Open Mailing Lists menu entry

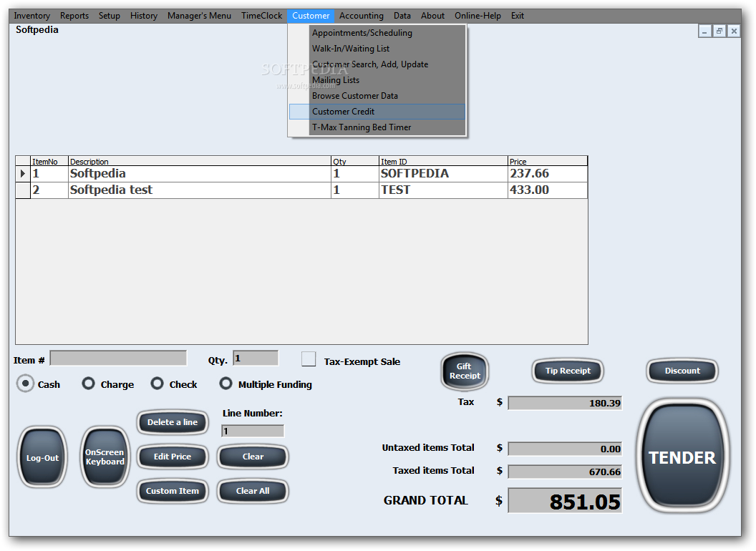[377, 80]
